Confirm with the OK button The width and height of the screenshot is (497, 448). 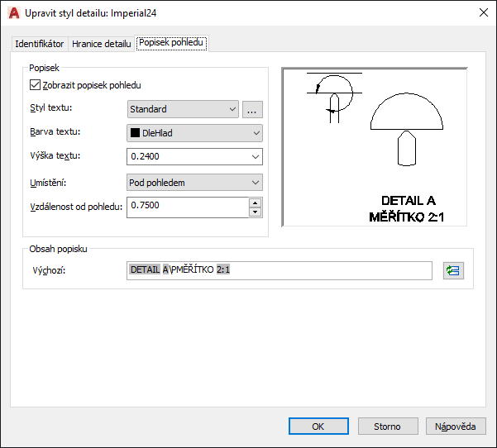pyautogui.click(x=318, y=427)
